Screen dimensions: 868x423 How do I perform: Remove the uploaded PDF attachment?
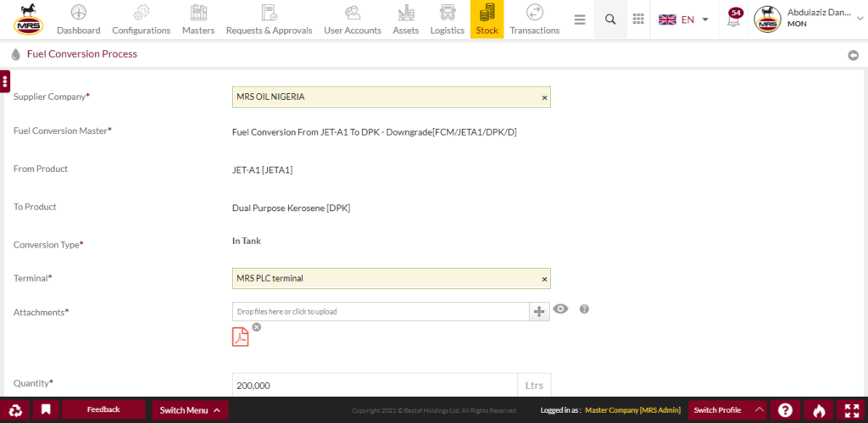click(x=256, y=327)
